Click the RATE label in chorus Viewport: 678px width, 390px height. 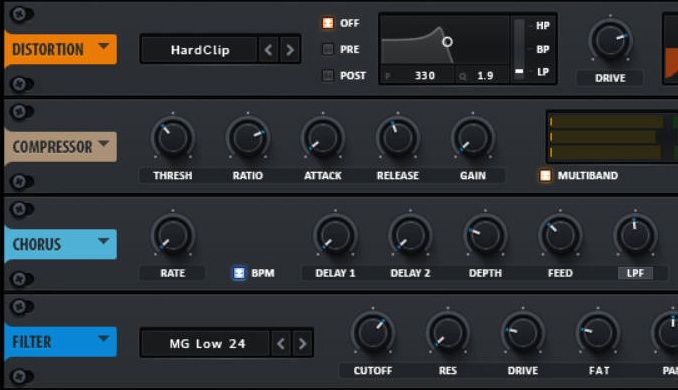(173, 273)
